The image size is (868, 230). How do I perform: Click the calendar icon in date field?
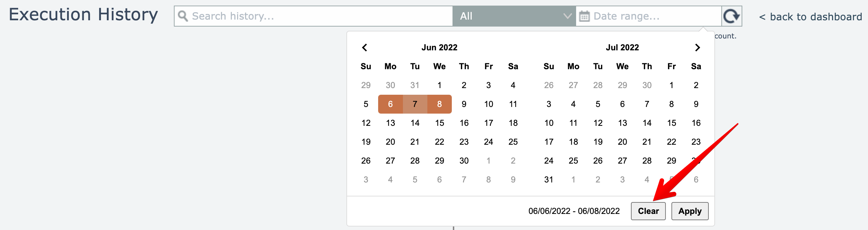coord(584,16)
